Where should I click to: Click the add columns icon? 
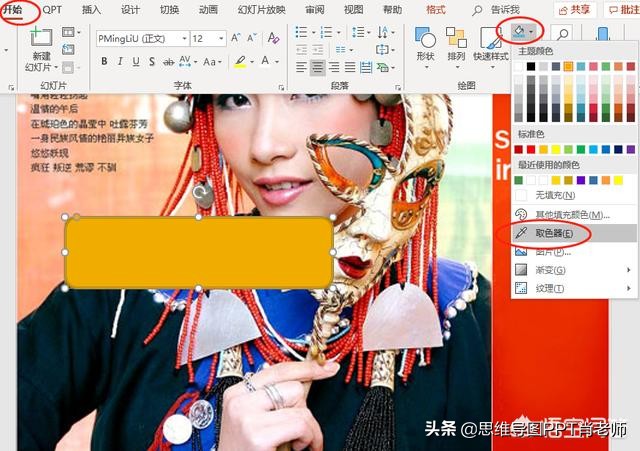pos(341,50)
